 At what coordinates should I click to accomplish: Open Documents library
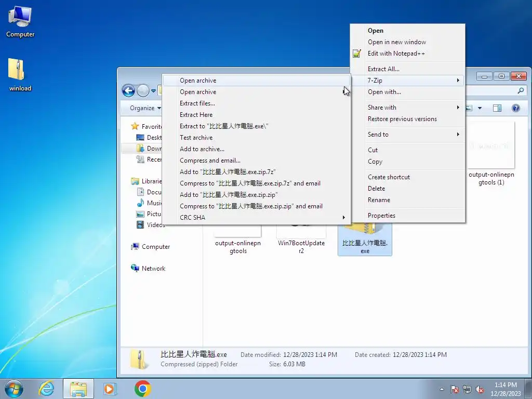coord(149,192)
